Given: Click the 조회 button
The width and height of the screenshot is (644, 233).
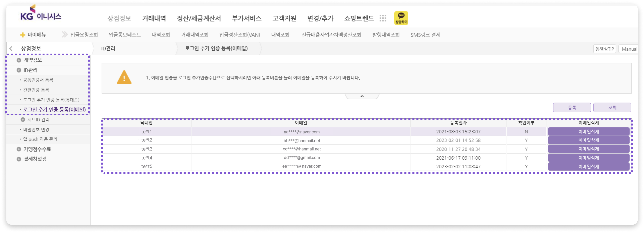Looking at the screenshot, I should [612, 108].
